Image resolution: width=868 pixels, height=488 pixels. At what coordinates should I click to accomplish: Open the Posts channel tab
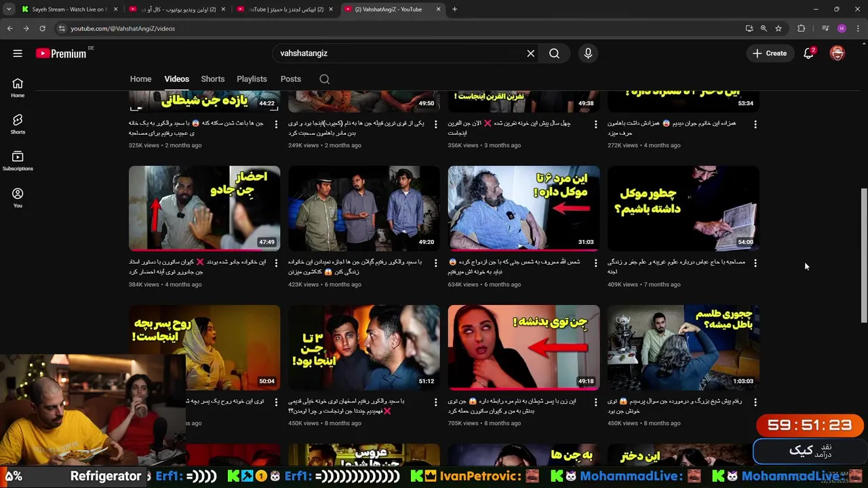point(291,79)
